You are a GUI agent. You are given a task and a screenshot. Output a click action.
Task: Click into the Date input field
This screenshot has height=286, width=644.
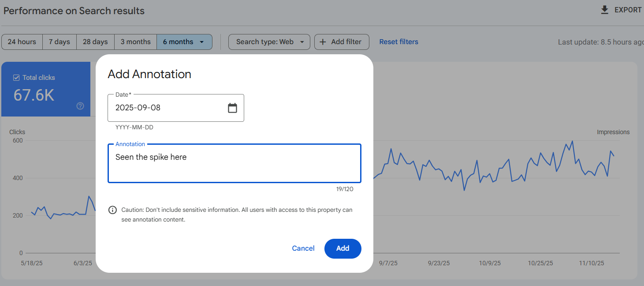click(168, 108)
